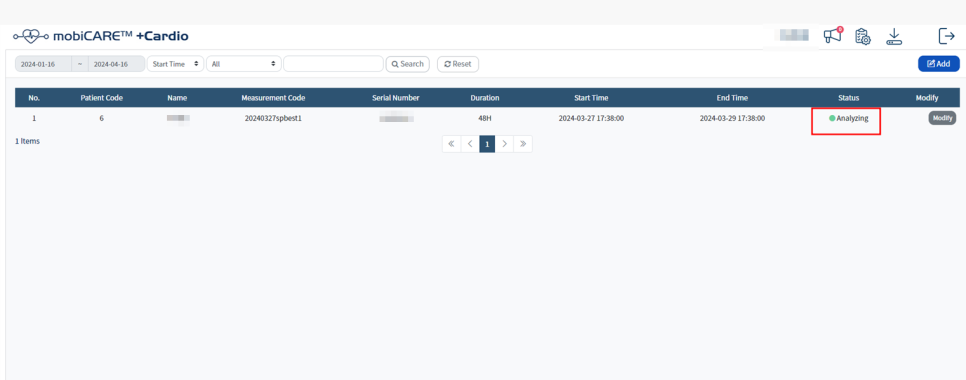Open the clipboard settings icon
The height and width of the screenshot is (380, 966).
click(862, 36)
